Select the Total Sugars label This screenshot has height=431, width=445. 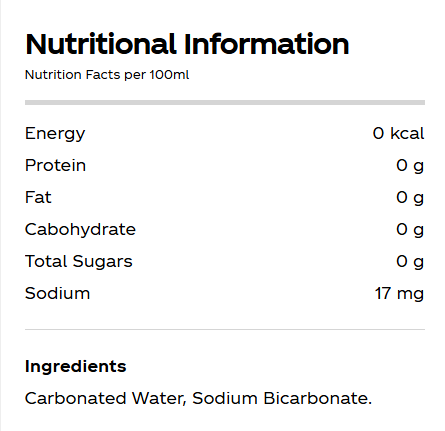(x=79, y=262)
